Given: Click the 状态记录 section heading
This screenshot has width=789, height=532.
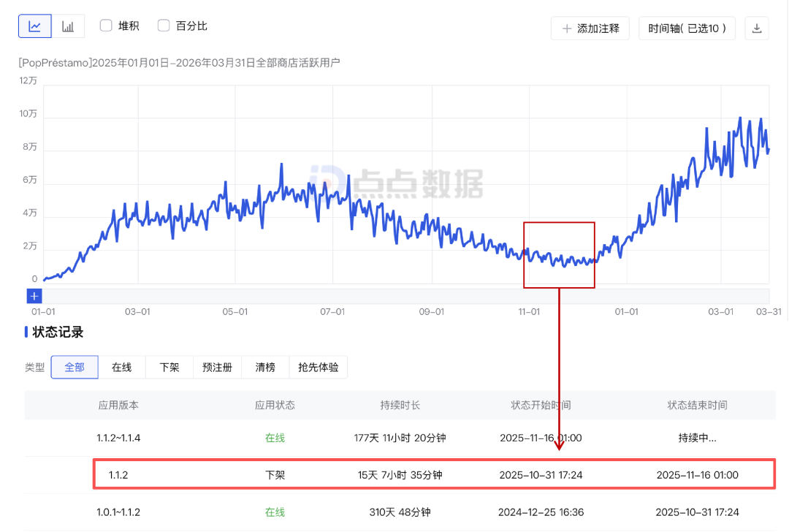Looking at the screenshot, I should click(58, 332).
